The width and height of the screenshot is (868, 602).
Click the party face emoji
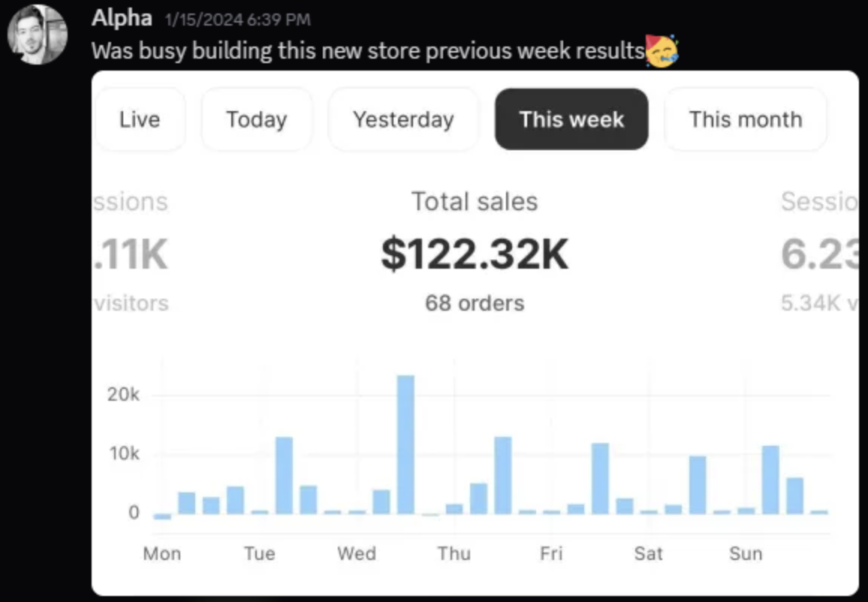tap(662, 50)
